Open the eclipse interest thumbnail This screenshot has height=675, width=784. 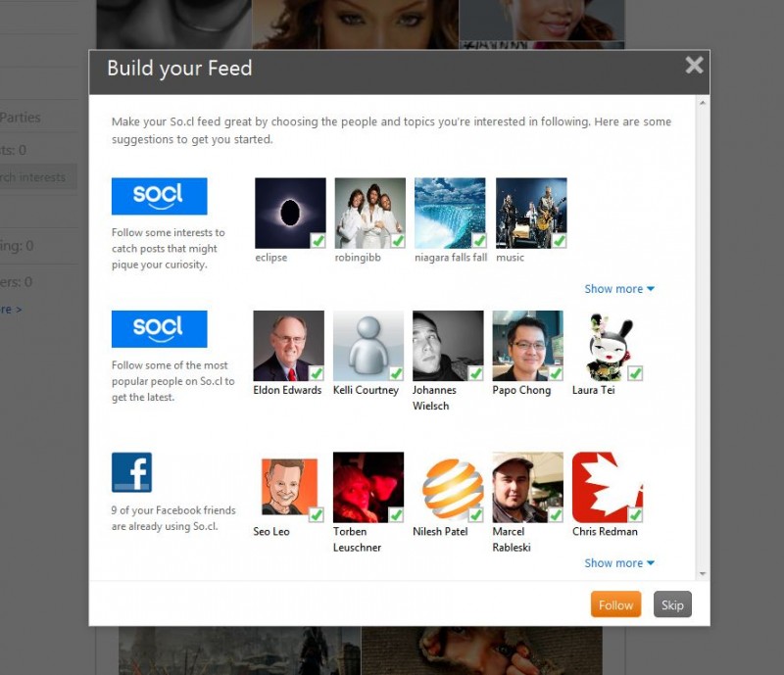pos(290,213)
